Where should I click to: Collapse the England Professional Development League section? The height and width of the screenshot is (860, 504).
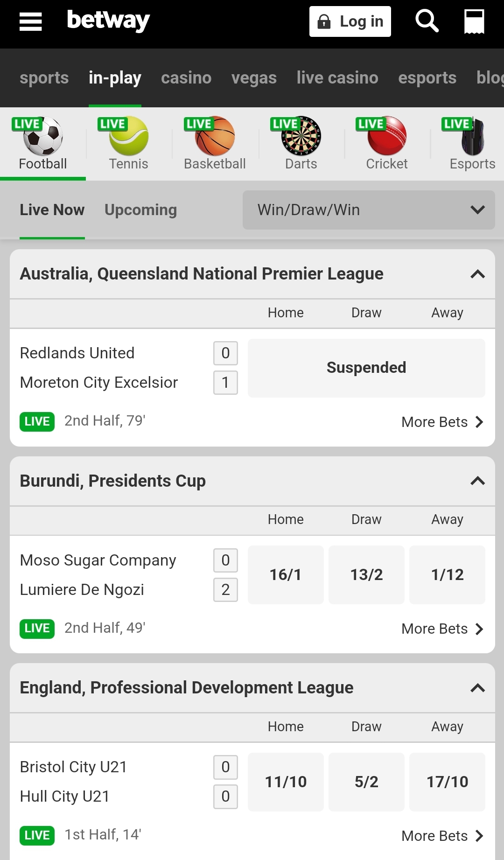click(477, 688)
